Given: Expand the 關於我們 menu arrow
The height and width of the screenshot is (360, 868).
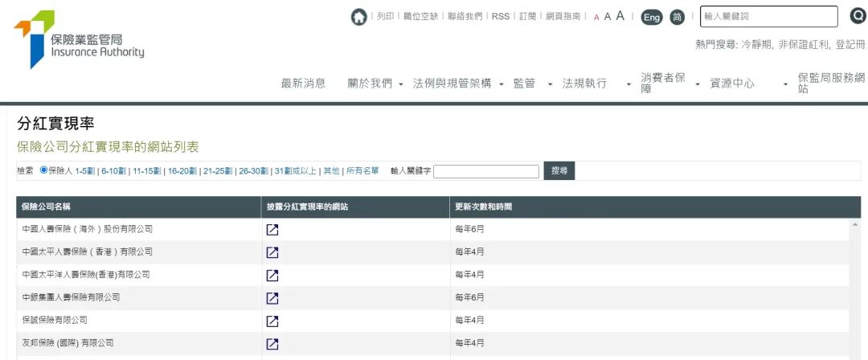Looking at the screenshot, I should pyautogui.click(x=401, y=84).
